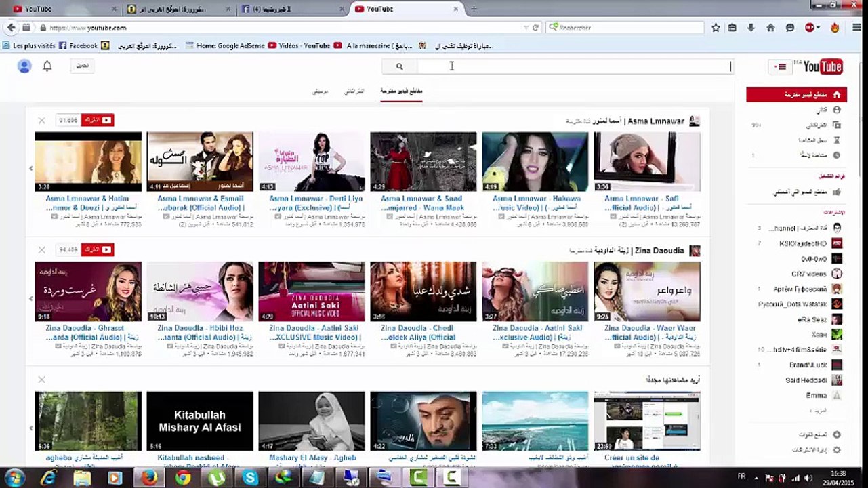
Task: Play 'Asma Lmnawar - Safi' video thumbnail
Action: pos(647,161)
